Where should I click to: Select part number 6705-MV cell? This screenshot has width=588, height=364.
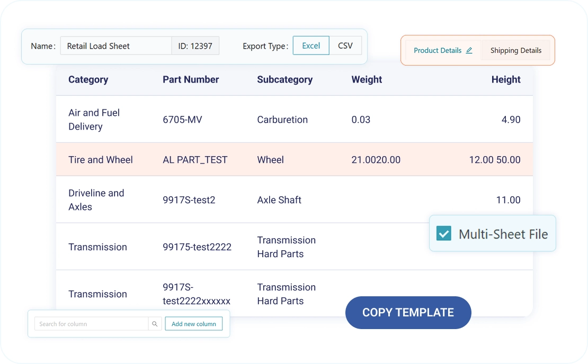coord(182,120)
